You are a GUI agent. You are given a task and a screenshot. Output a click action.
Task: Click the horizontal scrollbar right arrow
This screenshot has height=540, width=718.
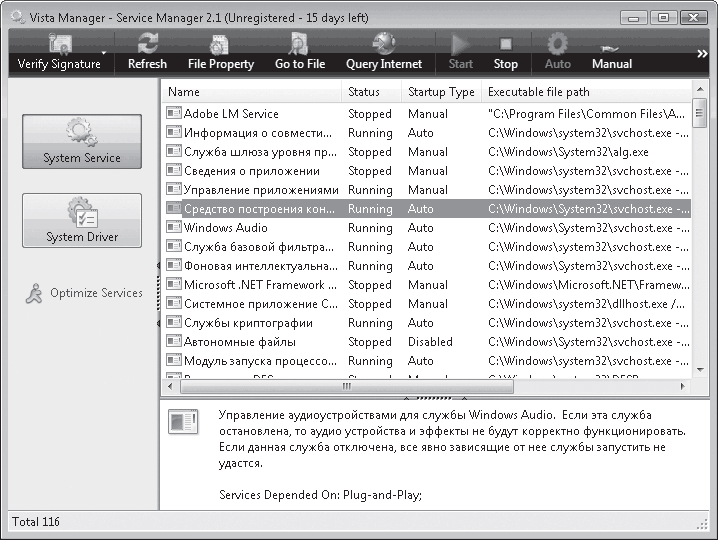(683, 386)
